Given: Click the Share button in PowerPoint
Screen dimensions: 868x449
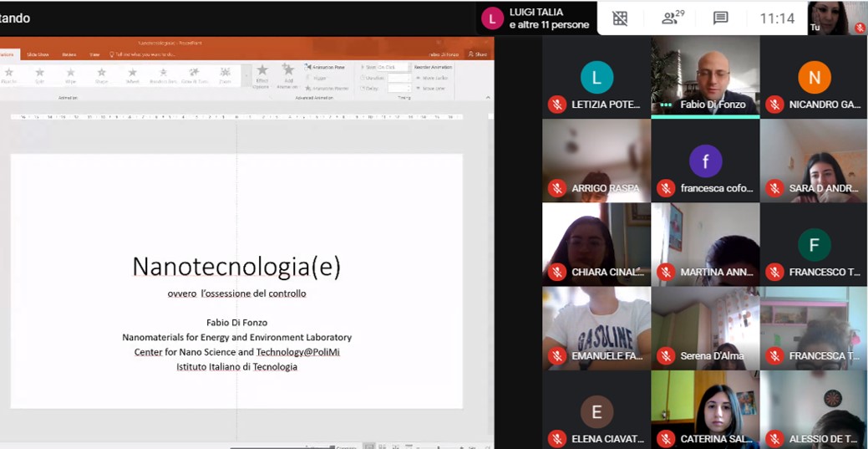Looking at the screenshot, I should 478,54.
